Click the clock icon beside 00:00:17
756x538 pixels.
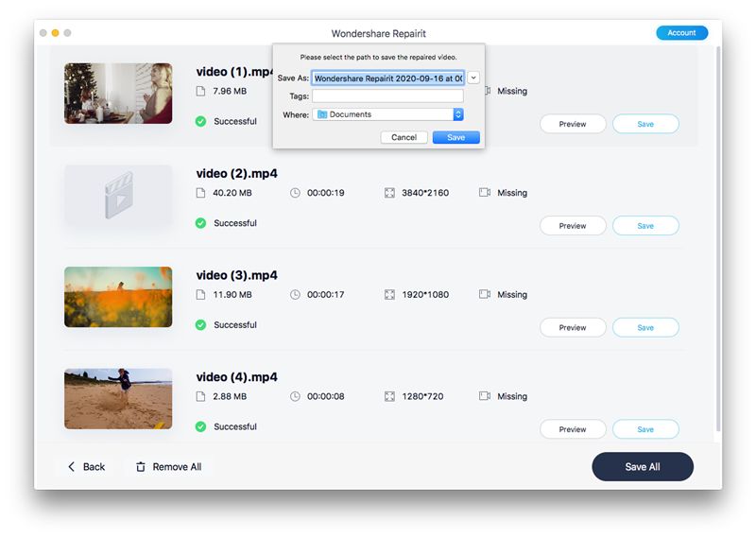pyautogui.click(x=295, y=295)
